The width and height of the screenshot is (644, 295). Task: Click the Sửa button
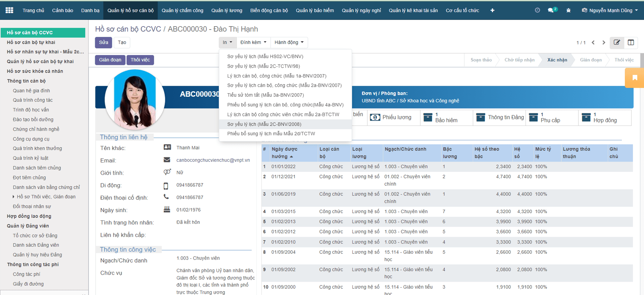pyautogui.click(x=103, y=42)
